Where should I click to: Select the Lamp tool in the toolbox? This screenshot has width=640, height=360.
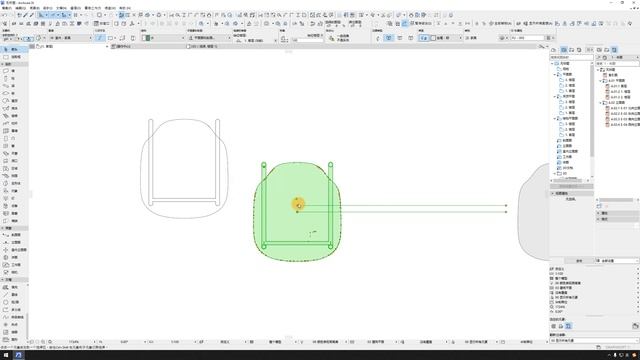coord(14,198)
